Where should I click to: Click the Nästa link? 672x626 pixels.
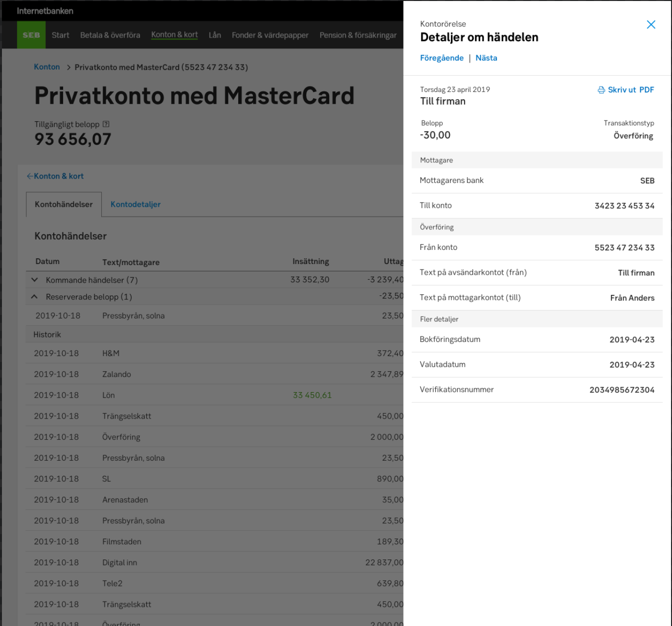tap(487, 58)
